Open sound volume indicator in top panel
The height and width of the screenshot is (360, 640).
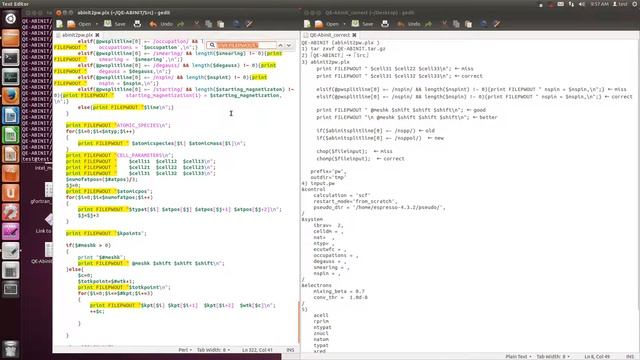(582, 4)
